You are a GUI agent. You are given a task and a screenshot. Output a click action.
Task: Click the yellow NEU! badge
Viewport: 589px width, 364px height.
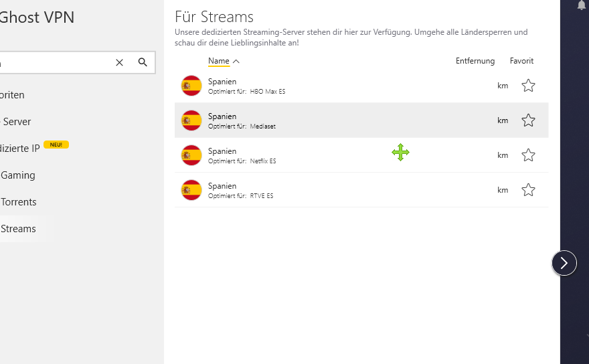click(56, 145)
